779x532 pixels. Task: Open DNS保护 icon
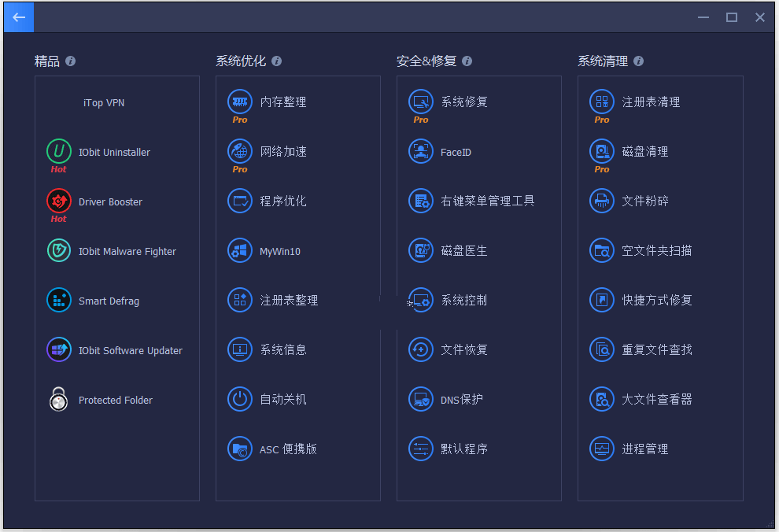click(421, 399)
